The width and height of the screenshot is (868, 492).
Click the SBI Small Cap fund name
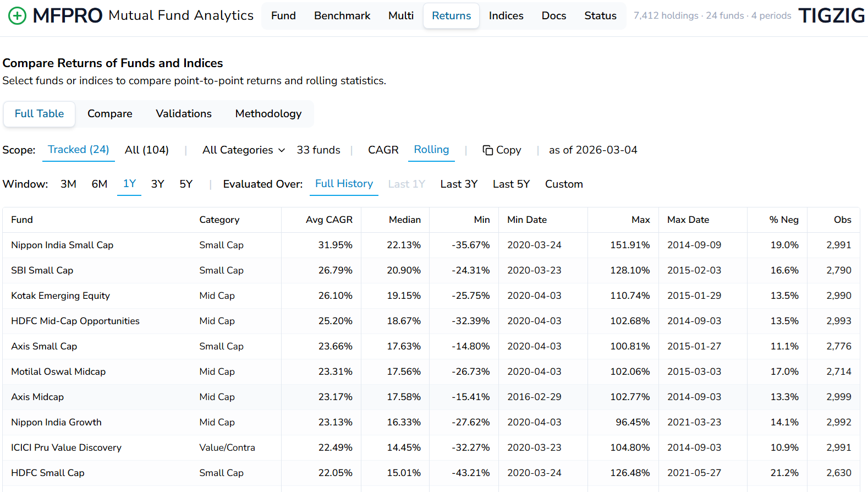pyautogui.click(x=42, y=270)
